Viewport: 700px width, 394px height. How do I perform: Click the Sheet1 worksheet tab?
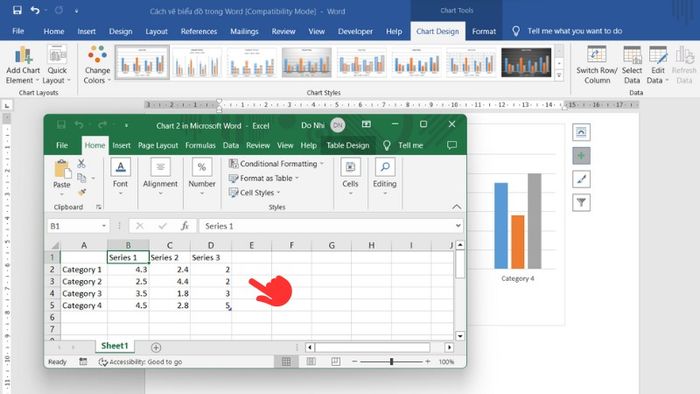(x=115, y=346)
